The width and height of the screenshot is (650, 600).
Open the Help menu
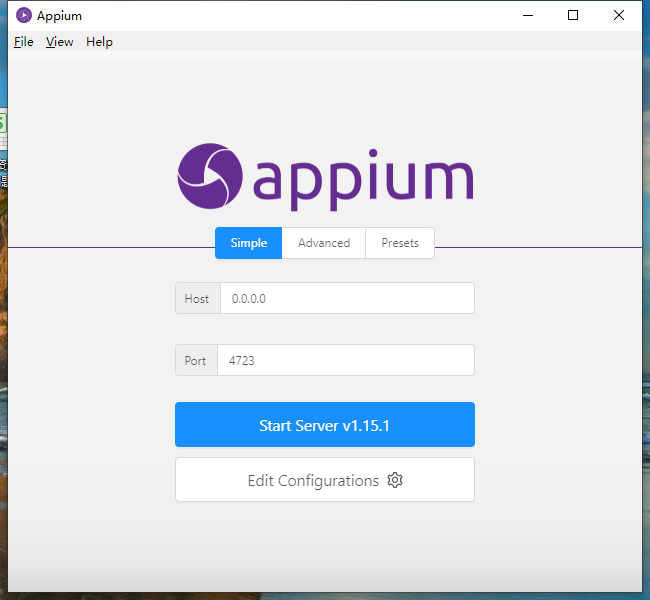(x=99, y=42)
